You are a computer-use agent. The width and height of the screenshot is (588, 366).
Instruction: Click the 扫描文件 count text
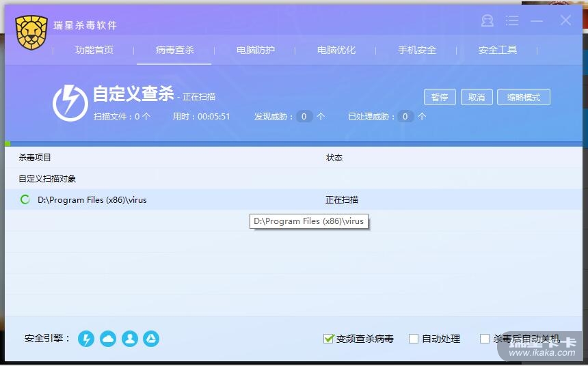(x=122, y=117)
